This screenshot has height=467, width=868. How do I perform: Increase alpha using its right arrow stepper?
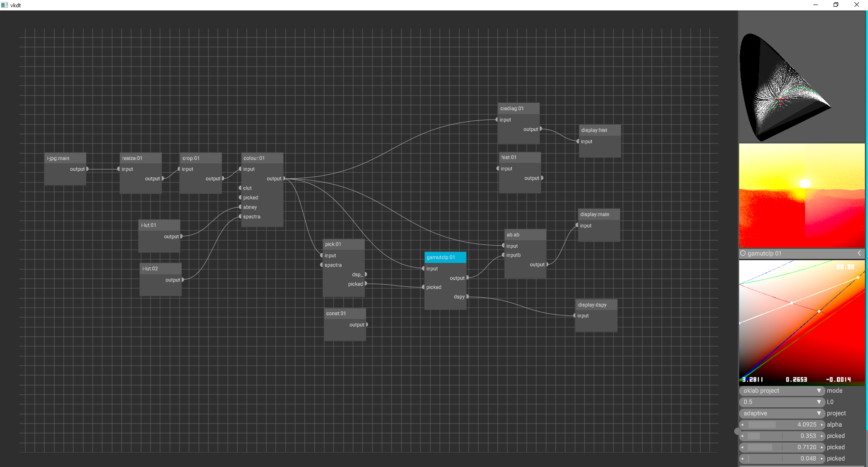[x=823, y=424]
